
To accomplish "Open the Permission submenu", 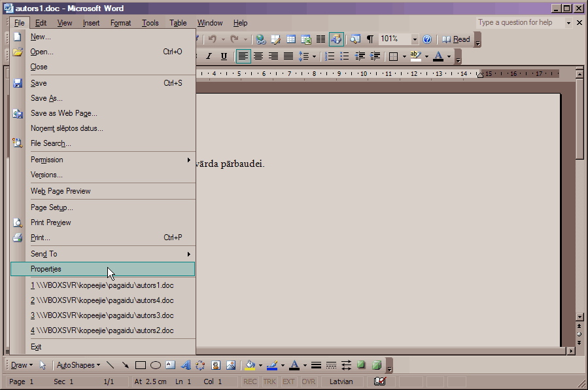I will (103, 160).
